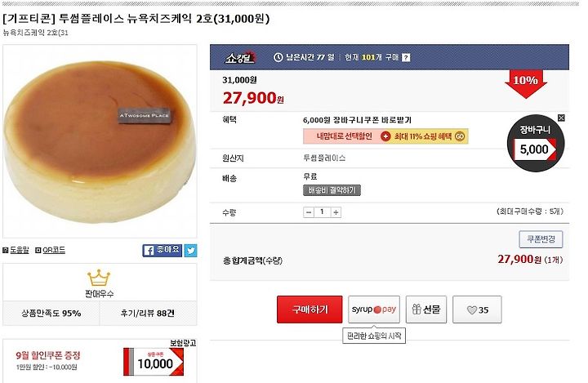Screen dimensions: 588x383
Task: Like the product with Facebook 좋아요 button
Action: pos(163,250)
